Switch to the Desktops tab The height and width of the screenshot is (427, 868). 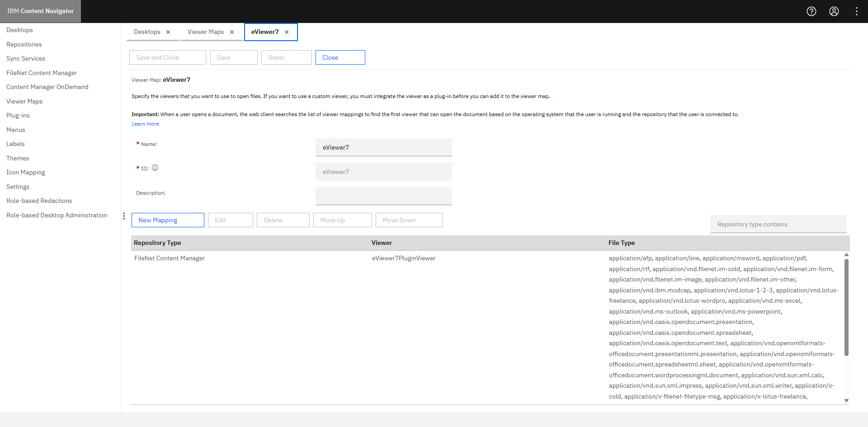pos(147,32)
